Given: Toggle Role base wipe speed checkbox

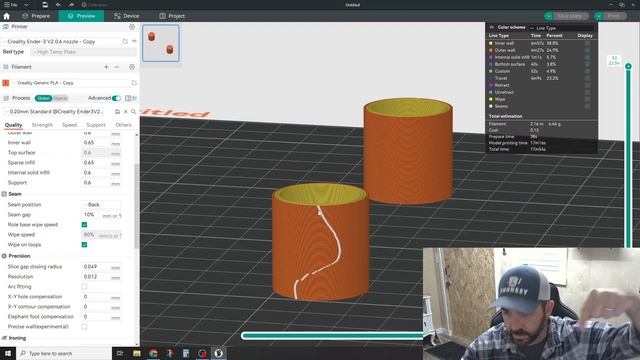Looking at the screenshot, I should (x=84, y=224).
